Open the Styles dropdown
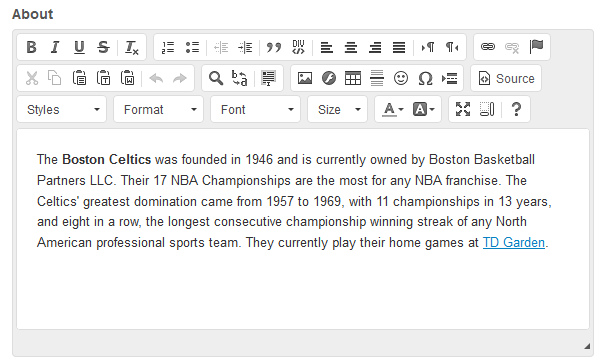This screenshot has height=360, width=600. pyautogui.click(x=62, y=109)
